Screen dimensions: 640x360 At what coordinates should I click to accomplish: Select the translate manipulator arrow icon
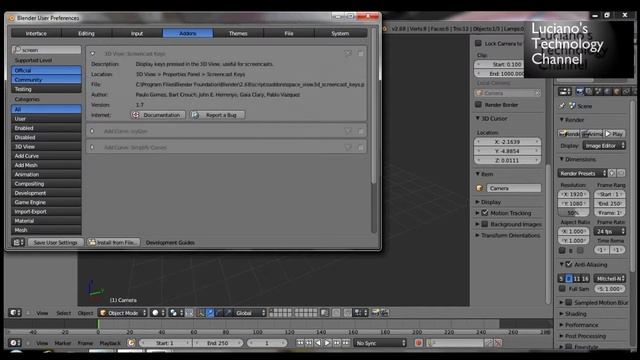click(x=209, y=313)
